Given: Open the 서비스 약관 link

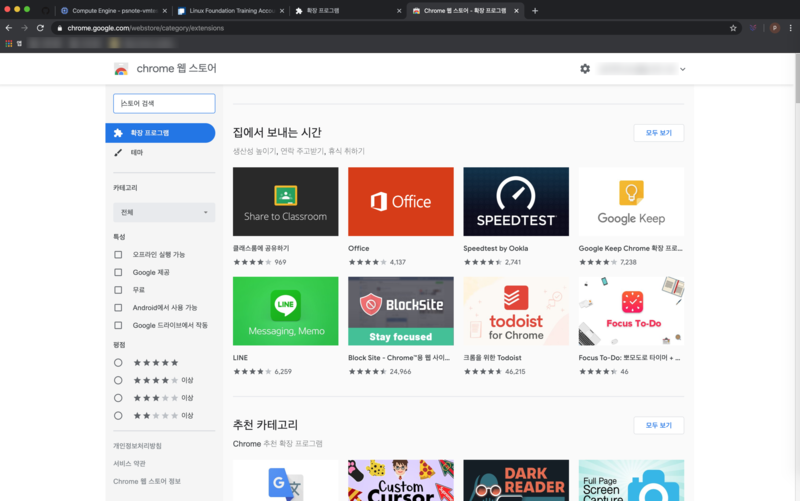Looking at the screenshot, I should 129,463.
